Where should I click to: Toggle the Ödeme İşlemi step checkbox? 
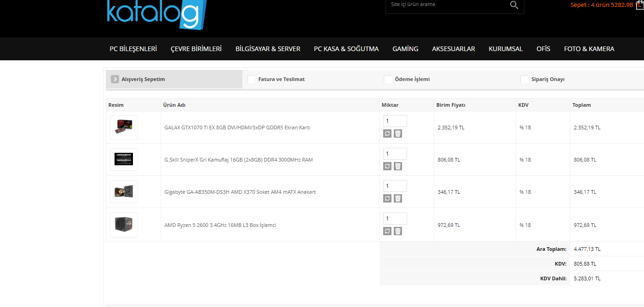tap(388, 79)
